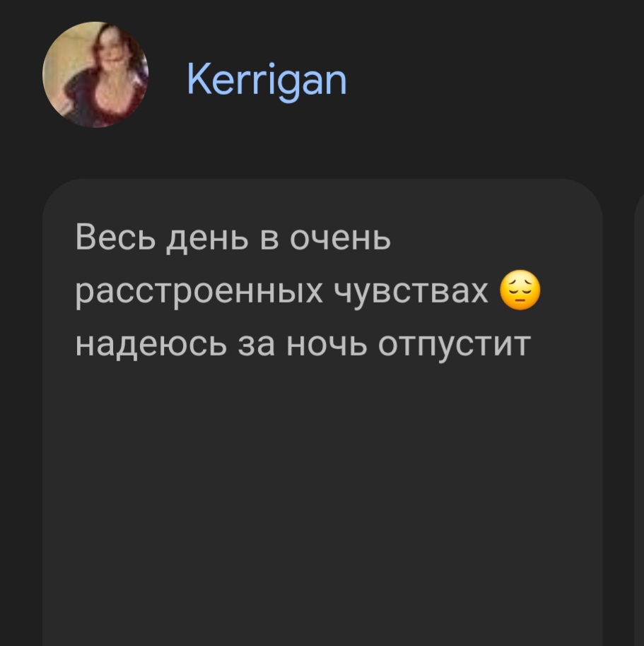Click the word 'отпустит' ending the message

455,345
